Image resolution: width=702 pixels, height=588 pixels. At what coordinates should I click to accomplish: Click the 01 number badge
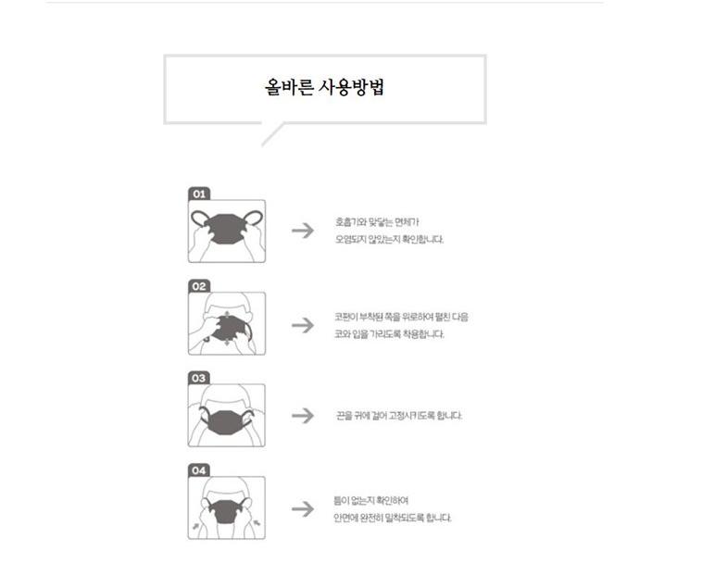(x=199, y=194)
